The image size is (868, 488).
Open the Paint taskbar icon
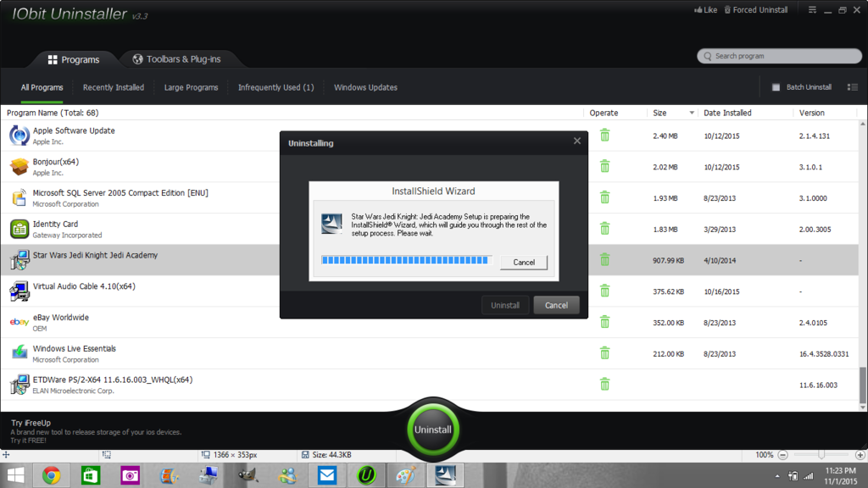pos(406,475)
